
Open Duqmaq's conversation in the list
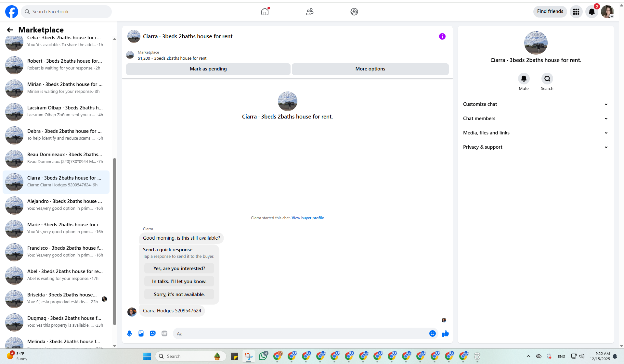point(56,322)
